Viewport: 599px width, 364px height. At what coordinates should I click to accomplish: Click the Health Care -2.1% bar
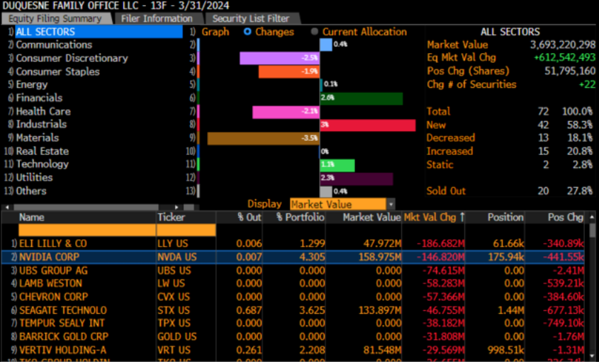(x=286, y=111)
